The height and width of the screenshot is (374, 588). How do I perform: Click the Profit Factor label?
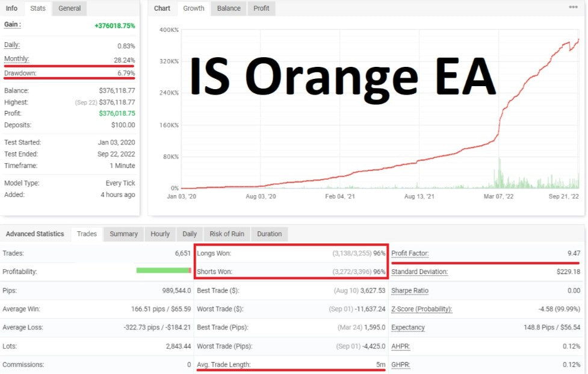tap(410, 254)
